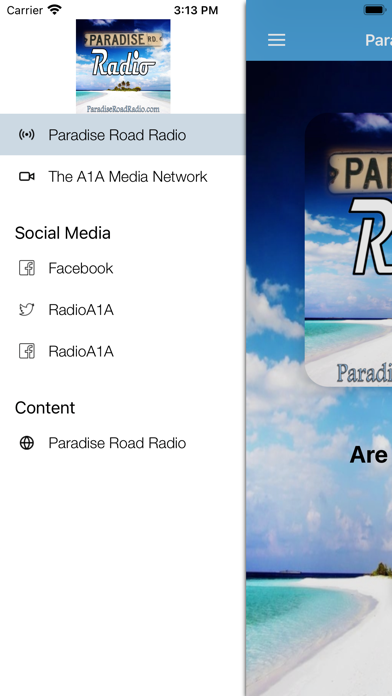Open The A1A Media Network entry
This screenshot has width=392, height=696.
pyautogui.click(x=123, y=177)
